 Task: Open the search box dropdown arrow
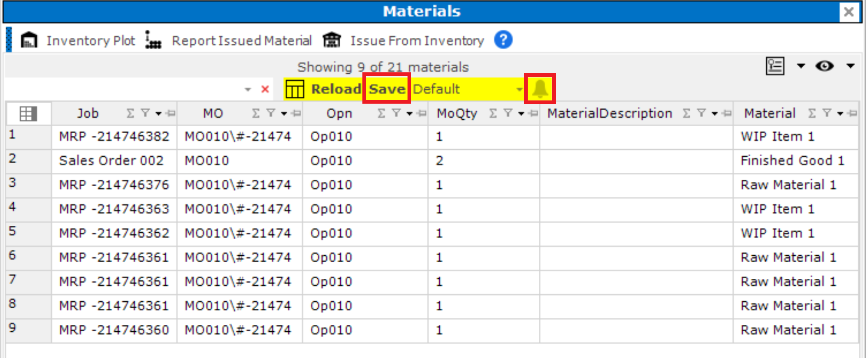tap(248, 89)
